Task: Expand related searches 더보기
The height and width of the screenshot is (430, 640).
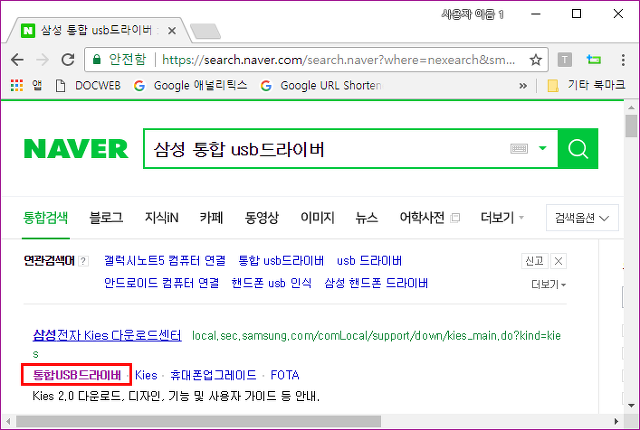Action: click(x=548, y=284)
